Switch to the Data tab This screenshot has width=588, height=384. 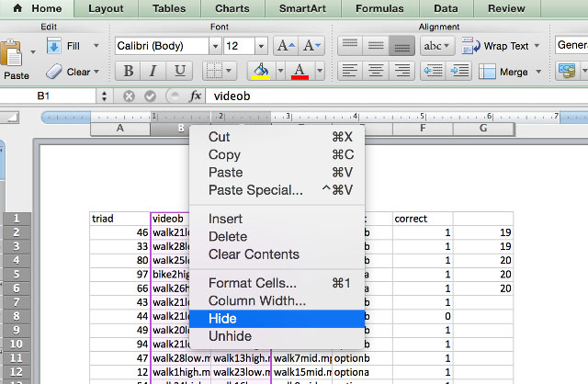446,8
